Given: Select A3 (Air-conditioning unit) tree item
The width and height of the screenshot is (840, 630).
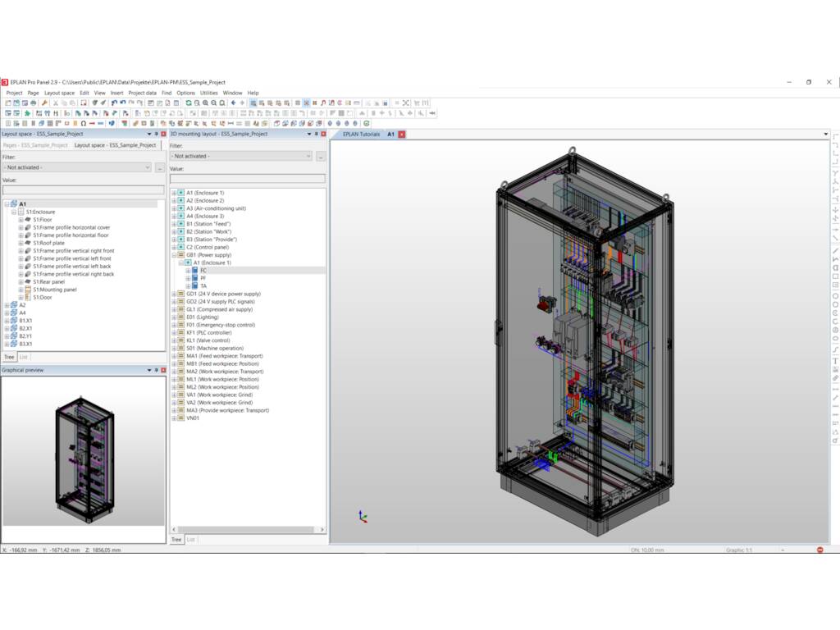Looking at the screenshot, I should tap(216, 208).
